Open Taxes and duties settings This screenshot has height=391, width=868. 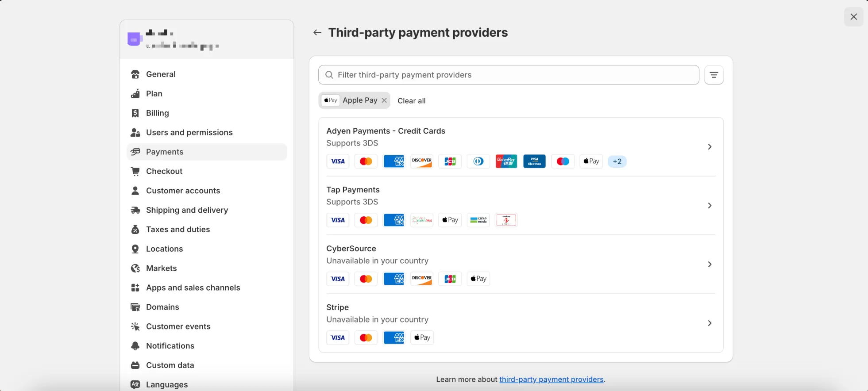(207, 230)
